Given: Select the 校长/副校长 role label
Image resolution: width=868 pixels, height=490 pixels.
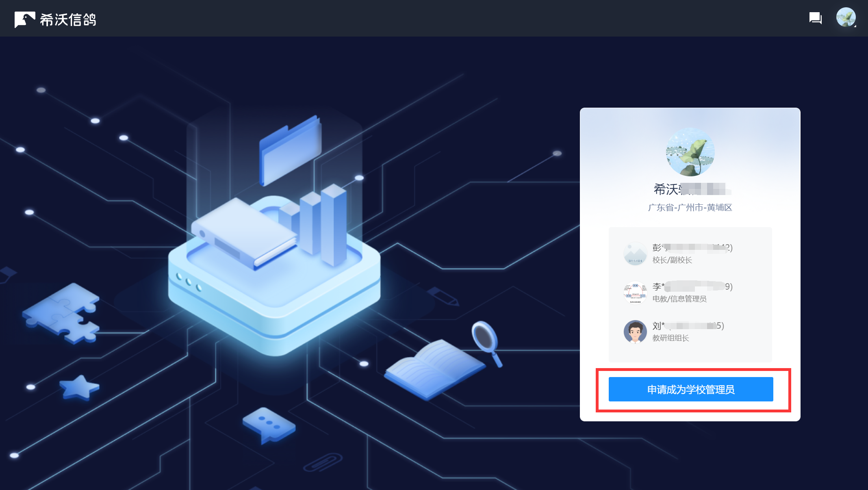Looking at the screenshot, I should (x=672, y=260).
